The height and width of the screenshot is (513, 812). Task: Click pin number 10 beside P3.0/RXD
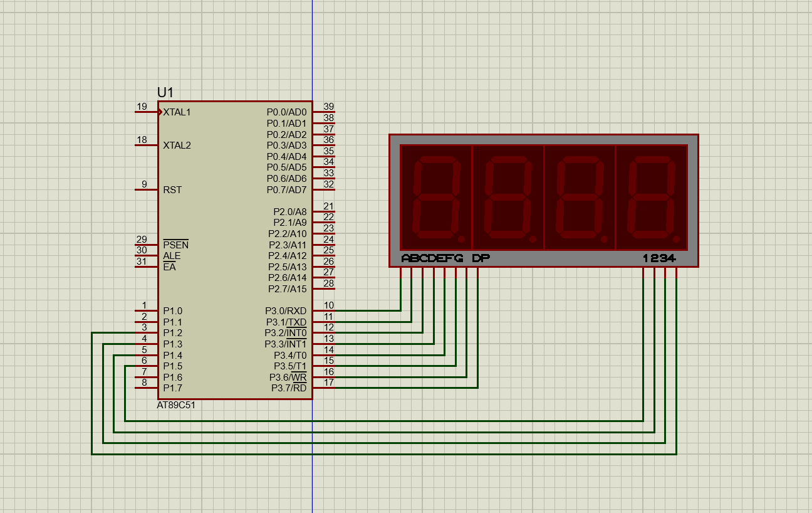coord(328,305)
